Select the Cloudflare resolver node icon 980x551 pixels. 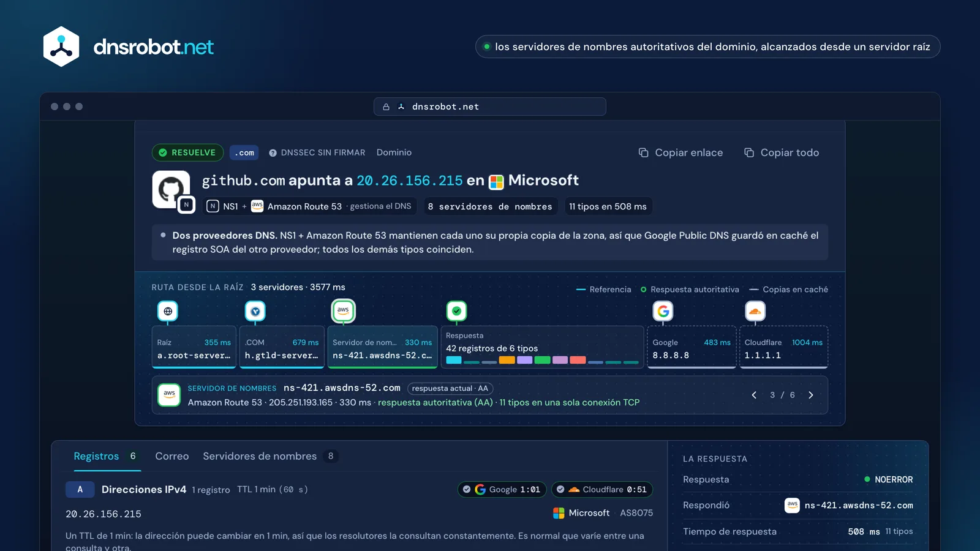pos(755,311)
